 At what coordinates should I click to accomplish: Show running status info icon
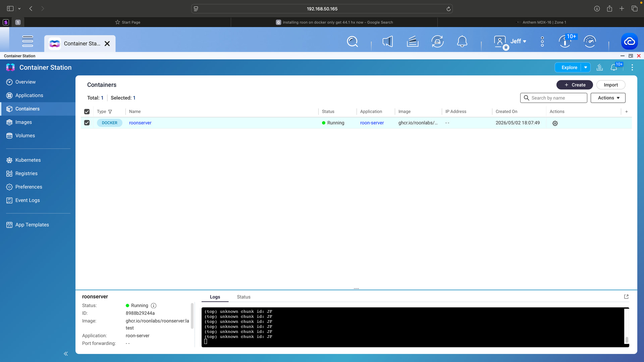point(154,306)
